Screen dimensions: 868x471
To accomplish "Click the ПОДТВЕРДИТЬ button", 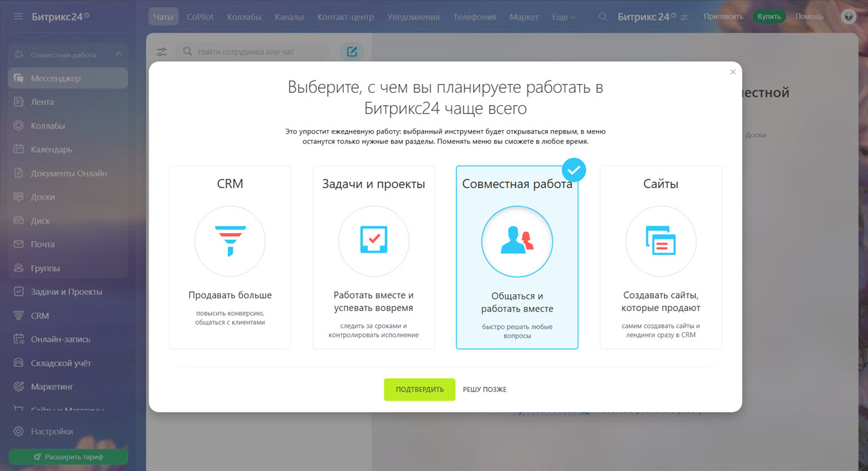I will point(420,390).
